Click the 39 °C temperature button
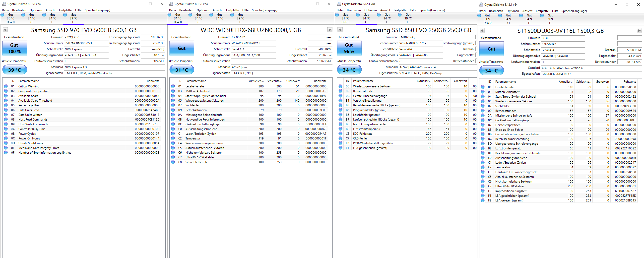The height and width of the screenshot is (258, 644). tap(14, 70)
